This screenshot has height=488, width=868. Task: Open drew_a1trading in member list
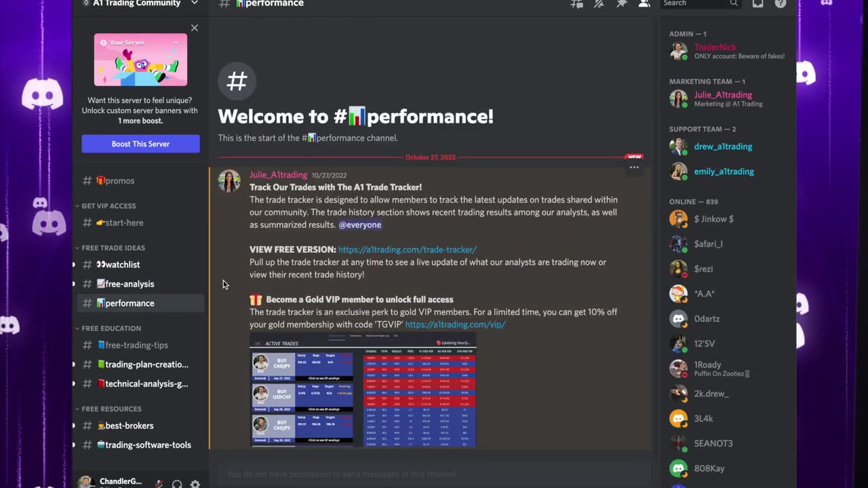(x=727, y=146)
